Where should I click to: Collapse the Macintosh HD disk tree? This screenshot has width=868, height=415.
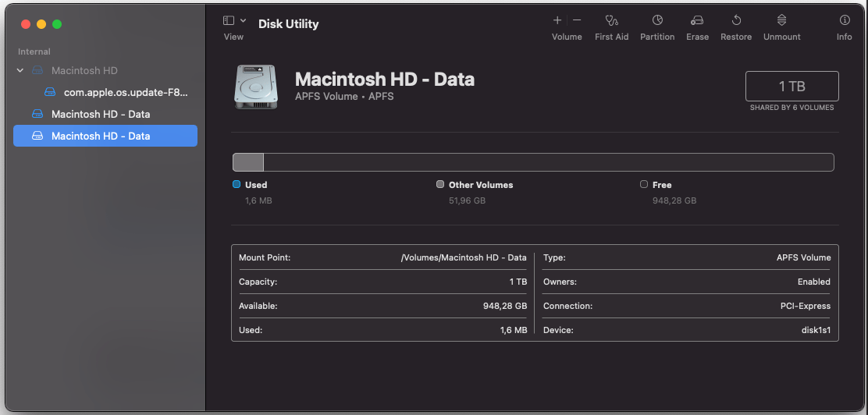pos(20,71)
